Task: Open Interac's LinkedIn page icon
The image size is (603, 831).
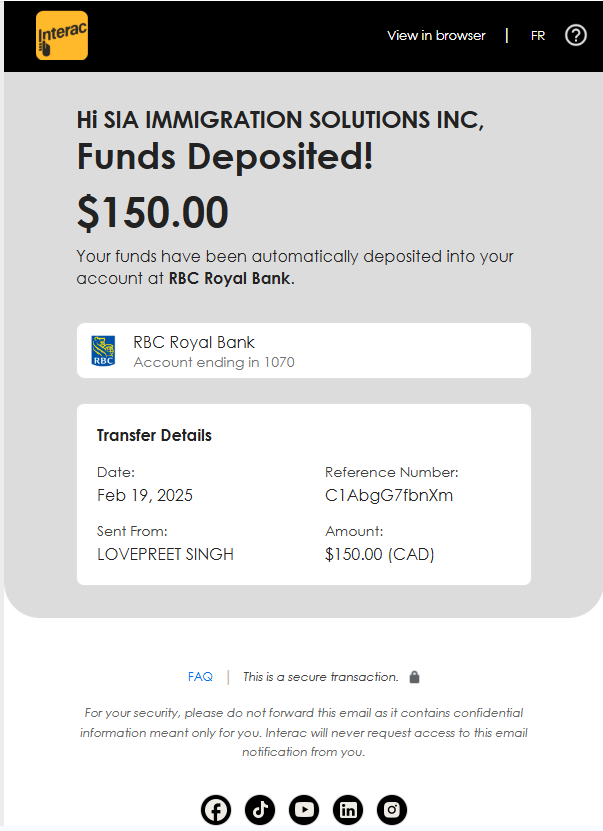Action: tap(348, 810)
